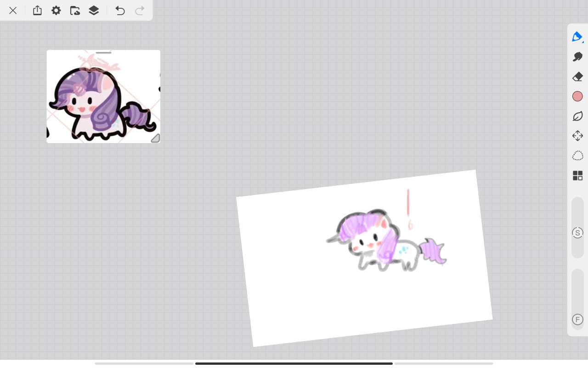Click the reference window's top grab handle

click(x=103, y=53)
